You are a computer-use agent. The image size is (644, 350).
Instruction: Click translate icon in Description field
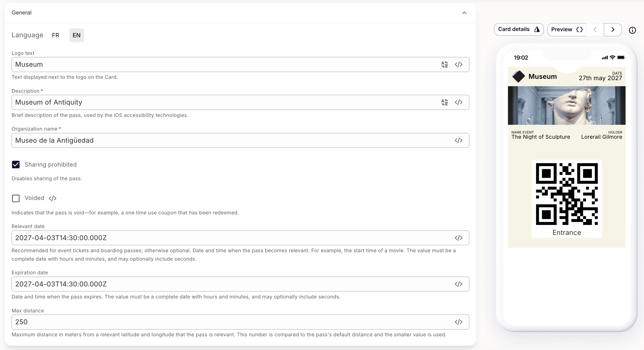[x=444, y=102]
